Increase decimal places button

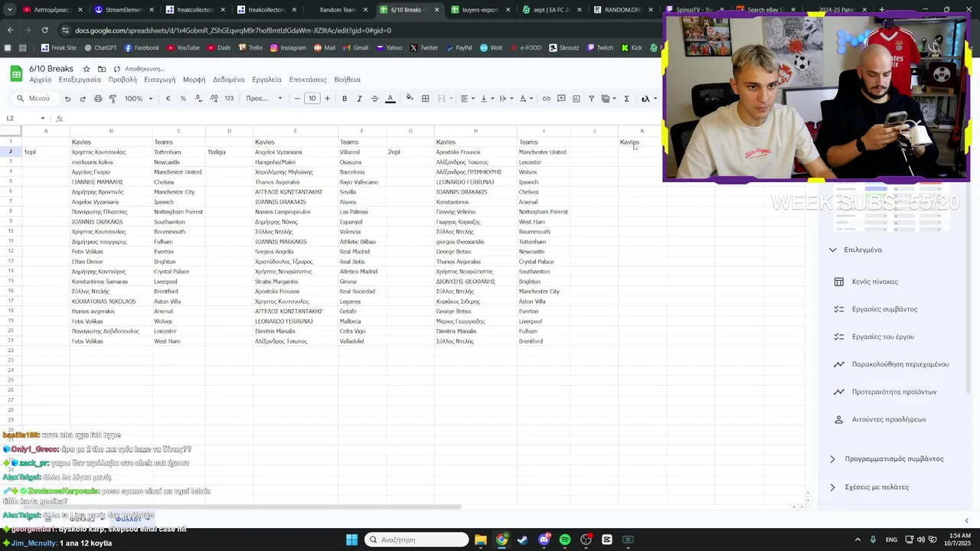[x=213, y=99]
